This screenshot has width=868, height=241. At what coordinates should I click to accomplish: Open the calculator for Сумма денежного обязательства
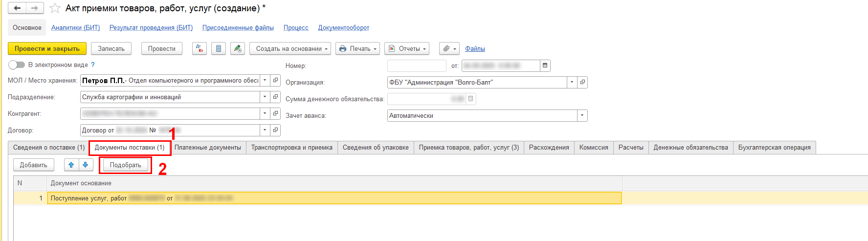point(470,99)
